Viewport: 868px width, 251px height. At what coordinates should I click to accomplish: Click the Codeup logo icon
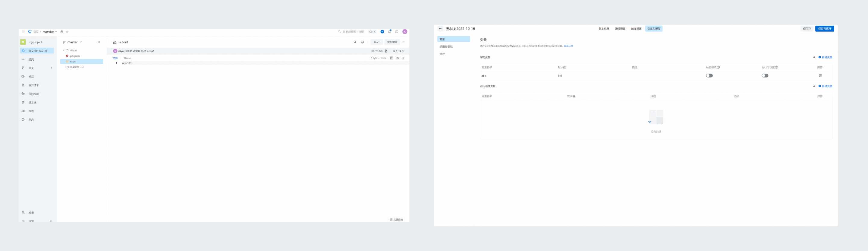coord(30,32)
